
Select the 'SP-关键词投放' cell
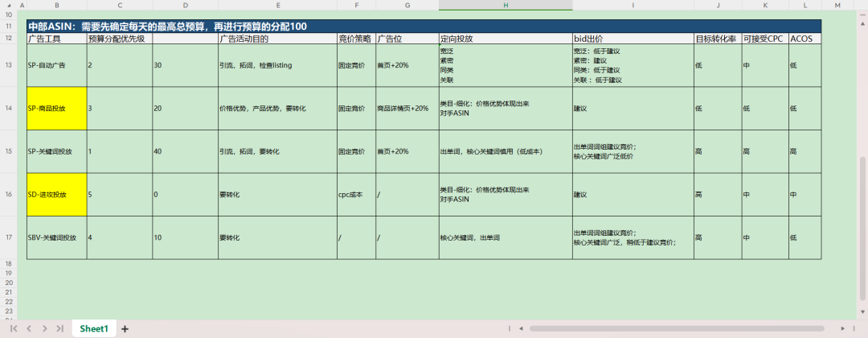(57, 152)
